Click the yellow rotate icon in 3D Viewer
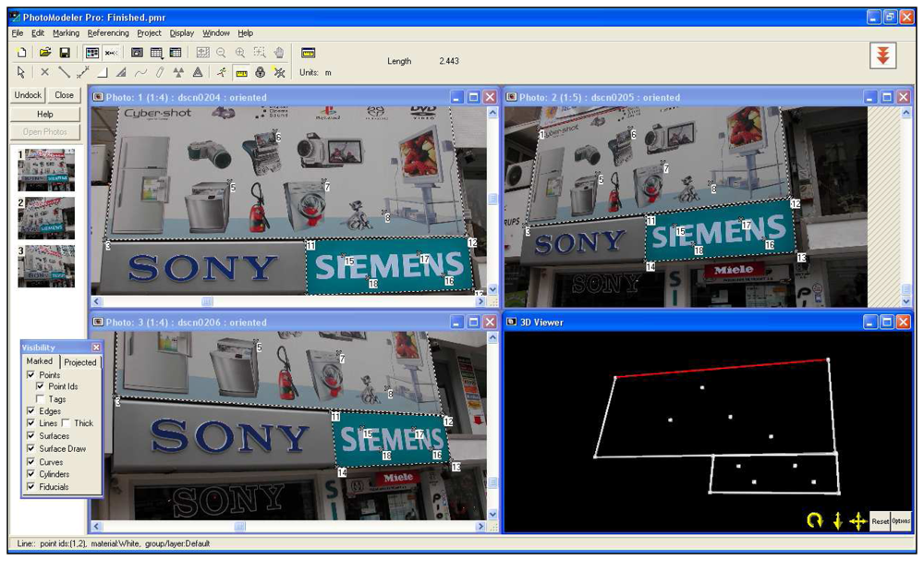924x561 pixels. [x=814, y=521]
